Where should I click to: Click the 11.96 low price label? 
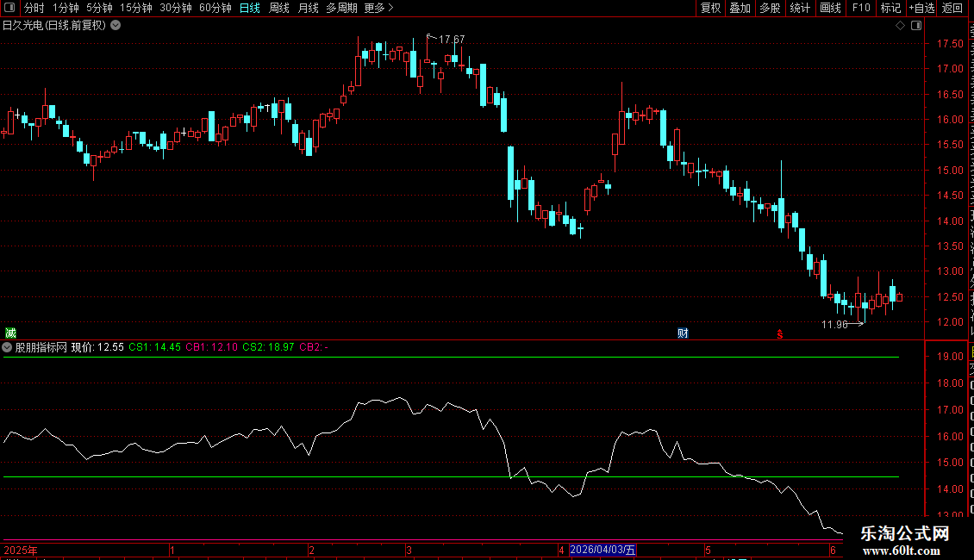[x=834, y=324]
